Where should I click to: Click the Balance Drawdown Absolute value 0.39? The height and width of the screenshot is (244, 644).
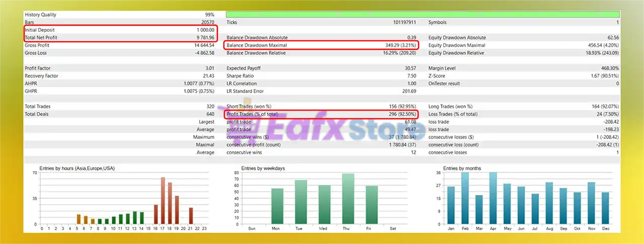tap(411, 37)
